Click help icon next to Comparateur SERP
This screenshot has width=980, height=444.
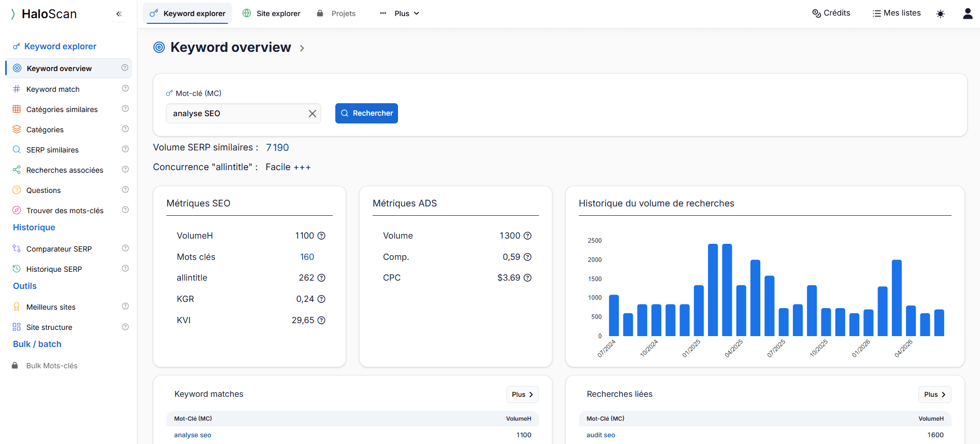[125, 248]
